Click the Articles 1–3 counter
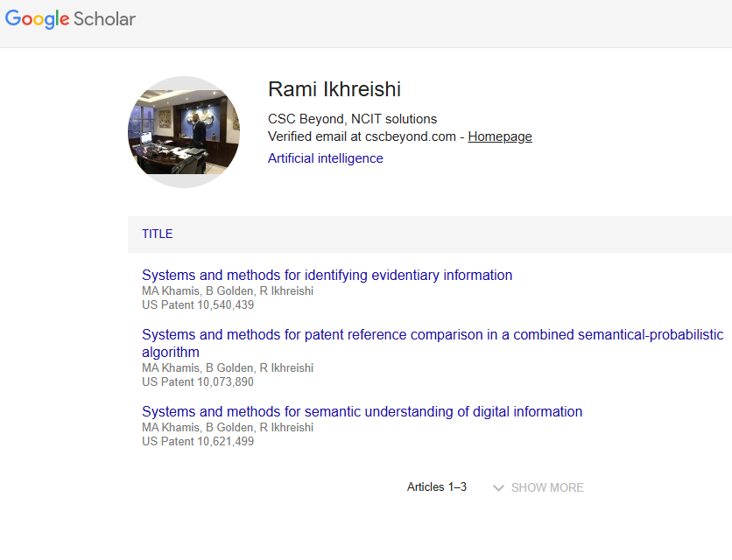This screenshot has width=732, height=560. 437,487
